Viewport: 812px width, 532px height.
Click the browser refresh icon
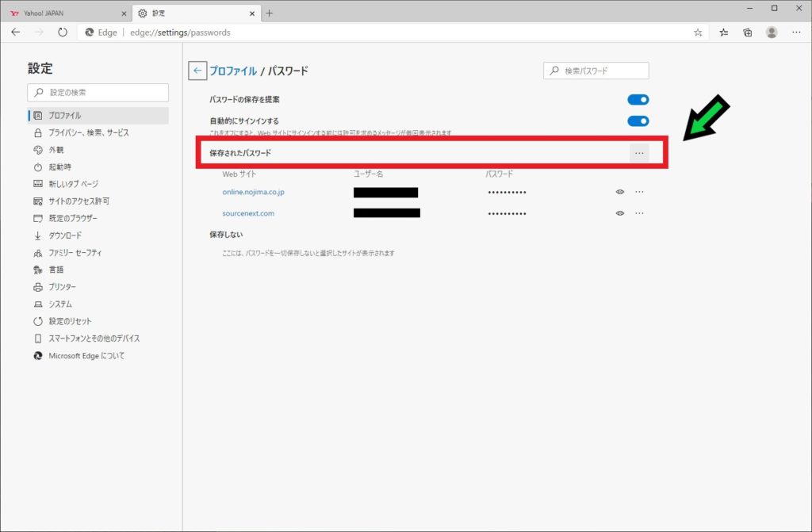63,33
